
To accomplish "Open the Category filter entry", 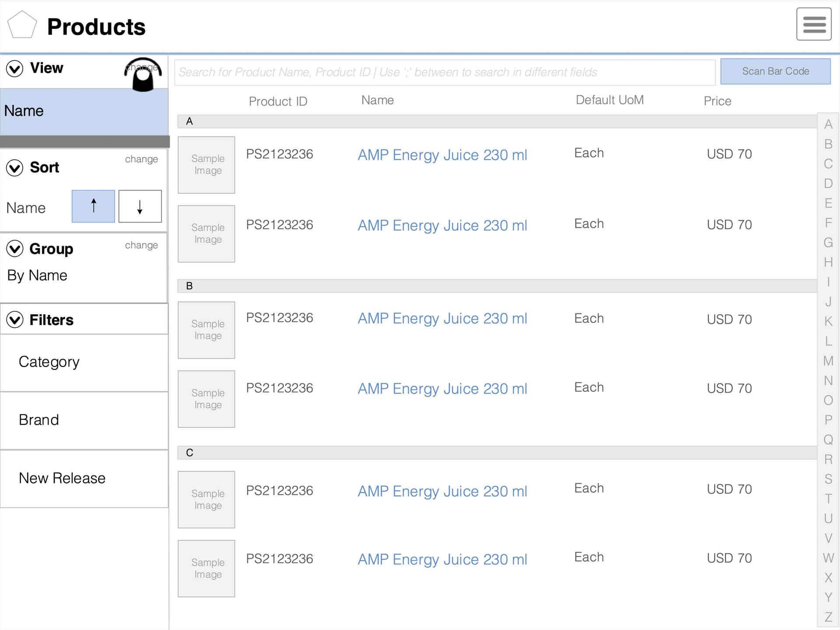I will pyautogui.click(x=49, y=362).
